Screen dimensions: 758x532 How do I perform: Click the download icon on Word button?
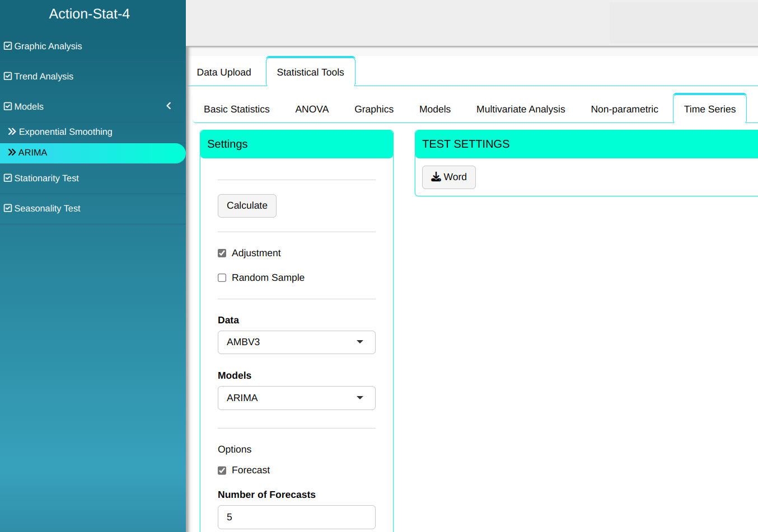coord(436,177)
